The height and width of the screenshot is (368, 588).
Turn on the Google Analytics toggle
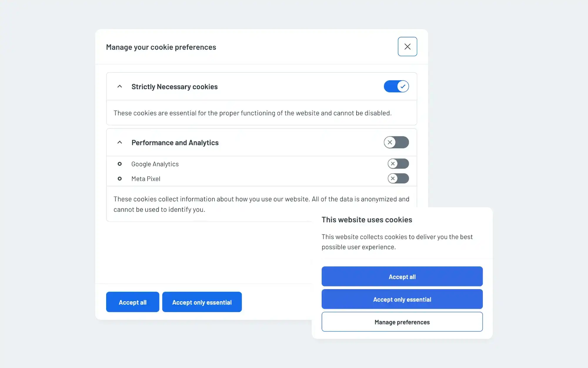[398, 164]
